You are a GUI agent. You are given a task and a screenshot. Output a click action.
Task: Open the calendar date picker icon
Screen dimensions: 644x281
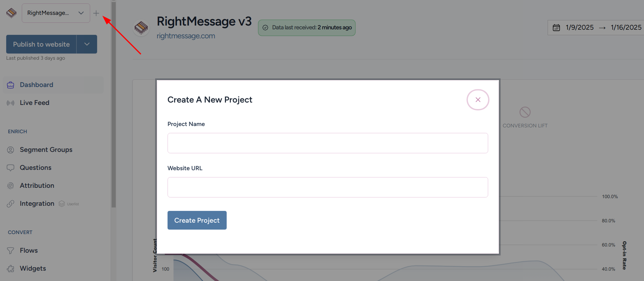(x=556, y=28)
